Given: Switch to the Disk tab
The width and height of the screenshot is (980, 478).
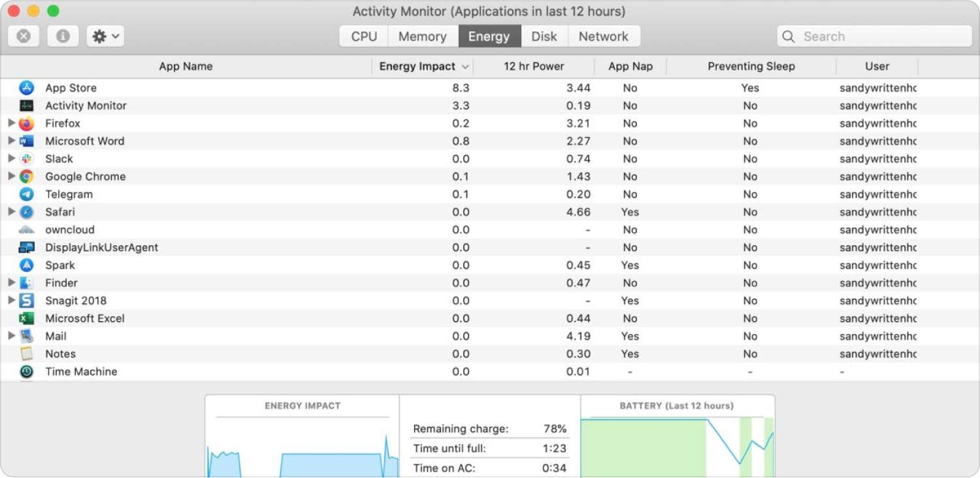Looking at the screenshot, I should 544,36.
